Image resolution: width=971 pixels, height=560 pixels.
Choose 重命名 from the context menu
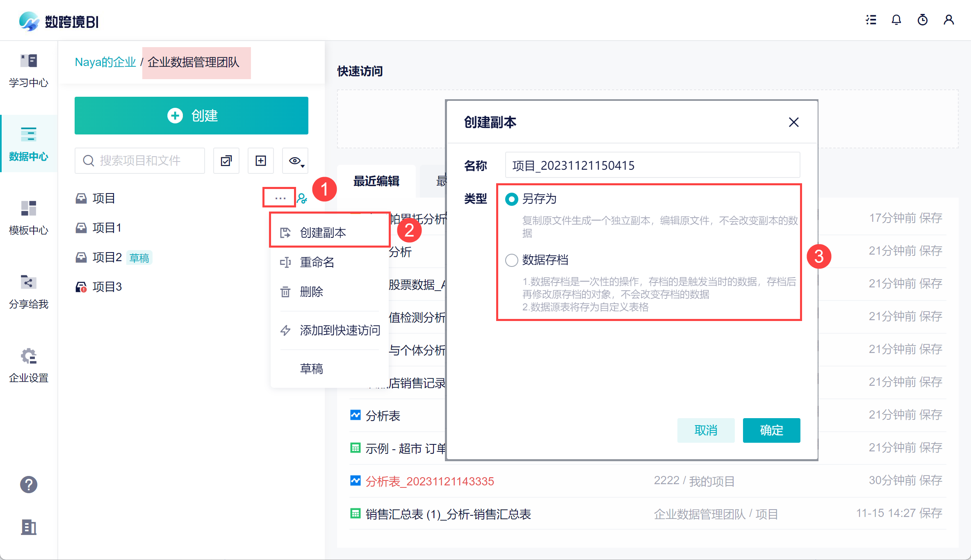(x=317, y=262)
